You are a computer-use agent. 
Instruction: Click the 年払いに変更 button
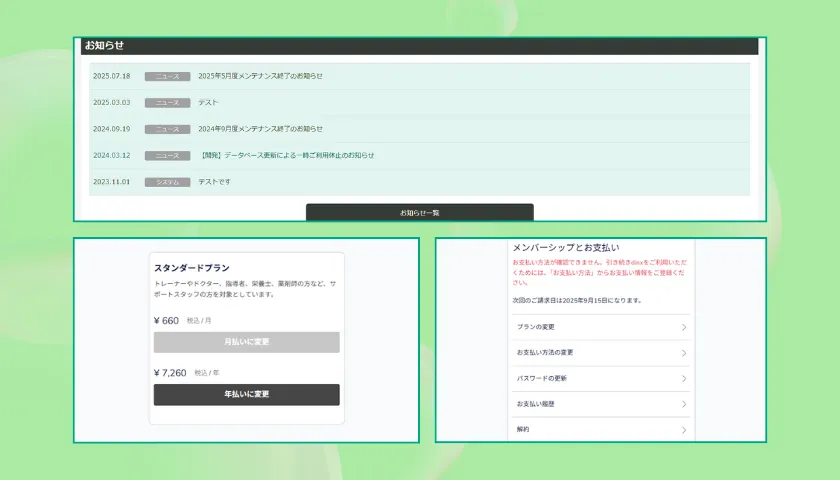[246, 394]
